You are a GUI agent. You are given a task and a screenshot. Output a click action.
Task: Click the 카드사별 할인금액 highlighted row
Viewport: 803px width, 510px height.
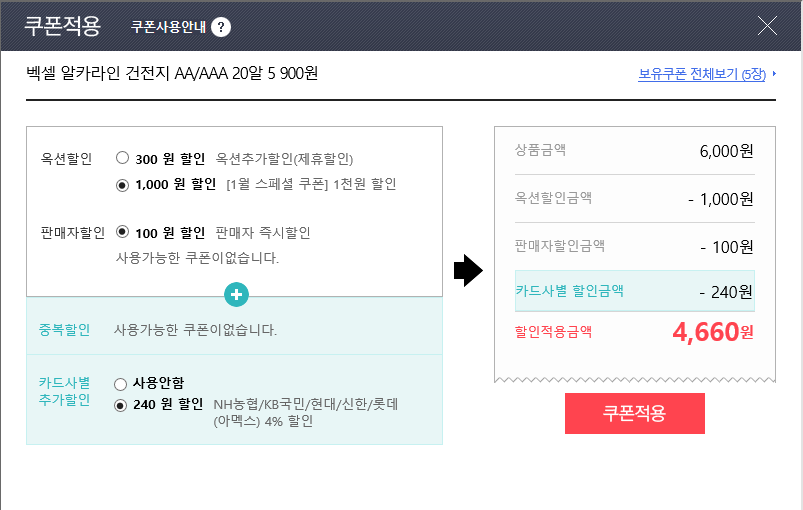[x=634, y=291]
